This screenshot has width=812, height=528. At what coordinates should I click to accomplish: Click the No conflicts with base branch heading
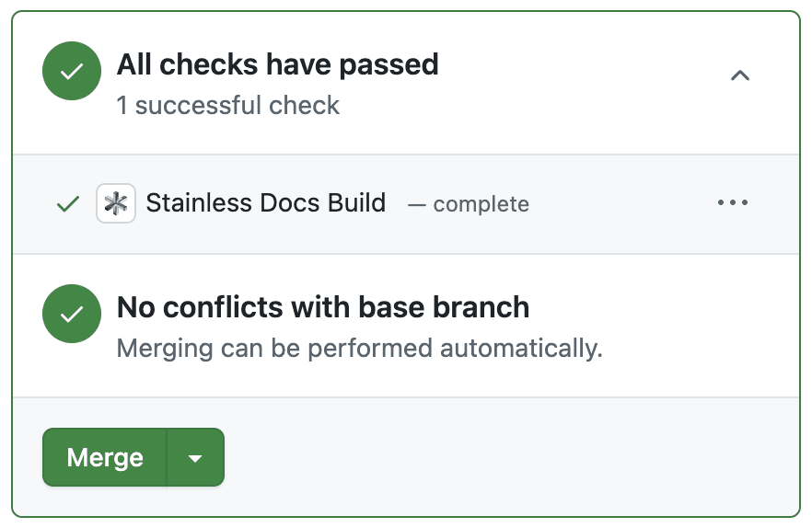click(322, 306)
